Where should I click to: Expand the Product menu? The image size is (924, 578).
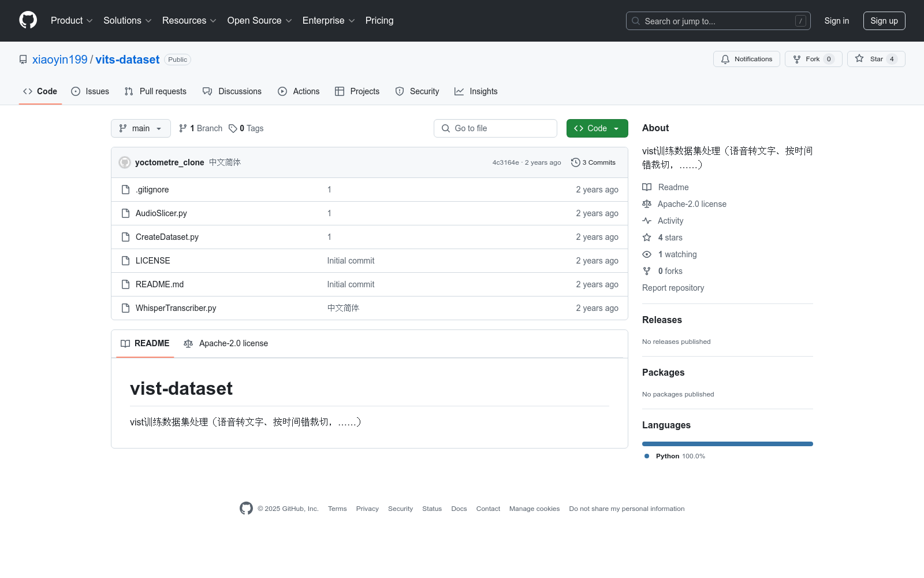click(x=72, y=21)
